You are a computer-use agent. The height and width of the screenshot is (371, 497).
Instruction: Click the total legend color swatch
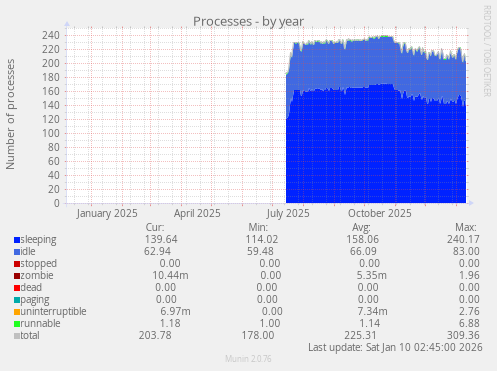click(x=17, y=336)
